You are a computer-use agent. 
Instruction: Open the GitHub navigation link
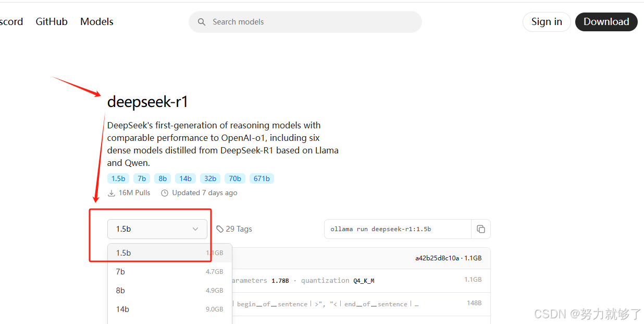[x=52, y=22]
